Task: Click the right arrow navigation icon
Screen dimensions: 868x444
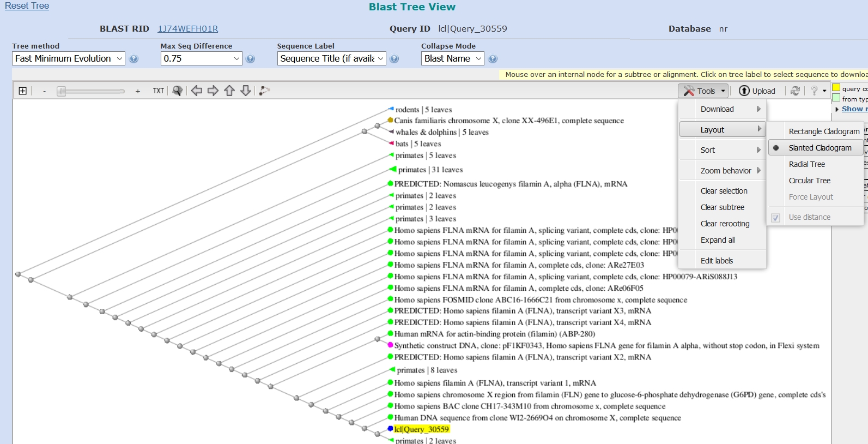Action: pyautogui.click(x=213, y=91)
